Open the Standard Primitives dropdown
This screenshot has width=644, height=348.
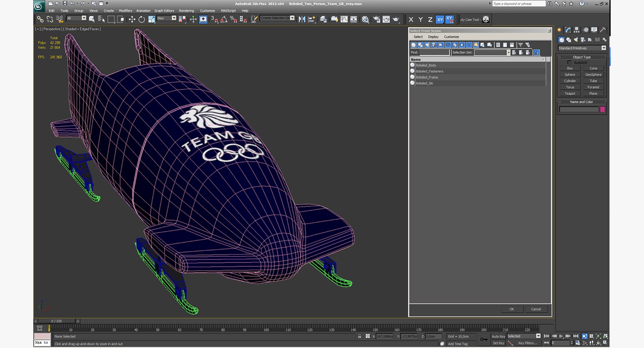582,48
